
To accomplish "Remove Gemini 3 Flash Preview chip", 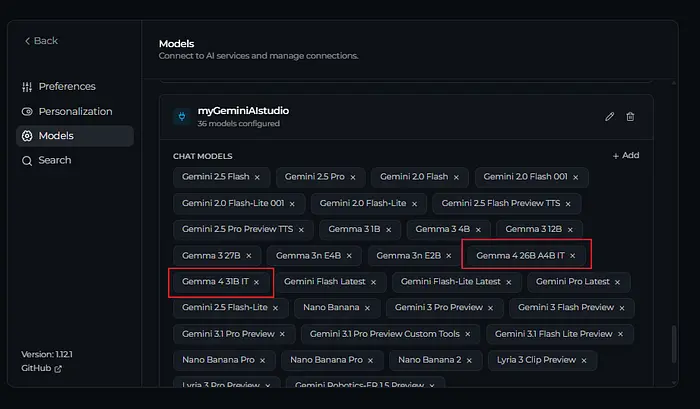I will 623,308.
